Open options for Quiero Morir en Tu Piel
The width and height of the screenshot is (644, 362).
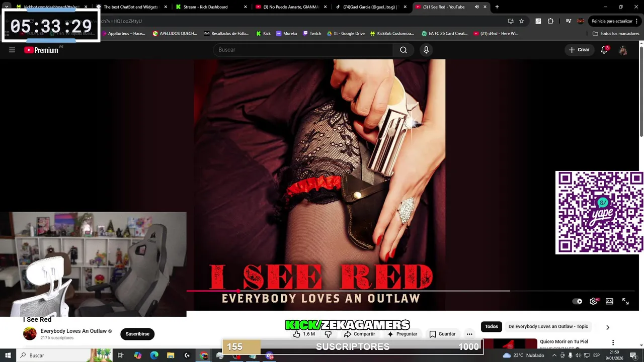pyautogui.click(x=613, y=342)
